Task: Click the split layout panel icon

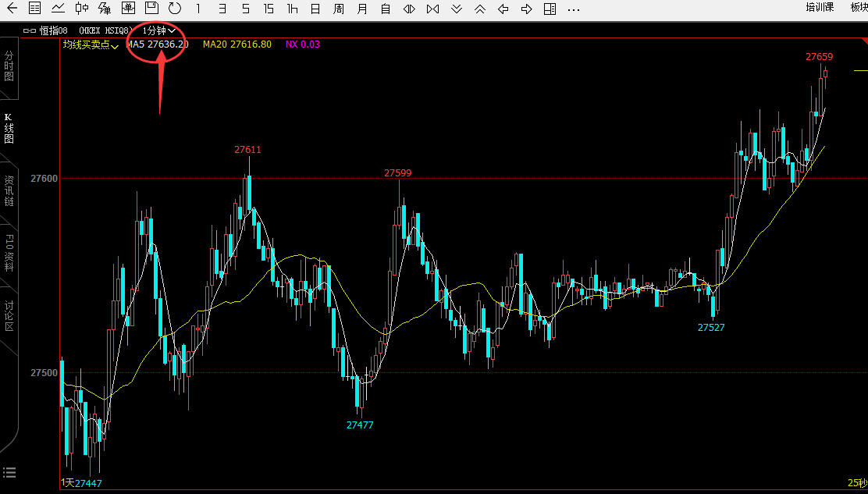Action: pos(550,9)
